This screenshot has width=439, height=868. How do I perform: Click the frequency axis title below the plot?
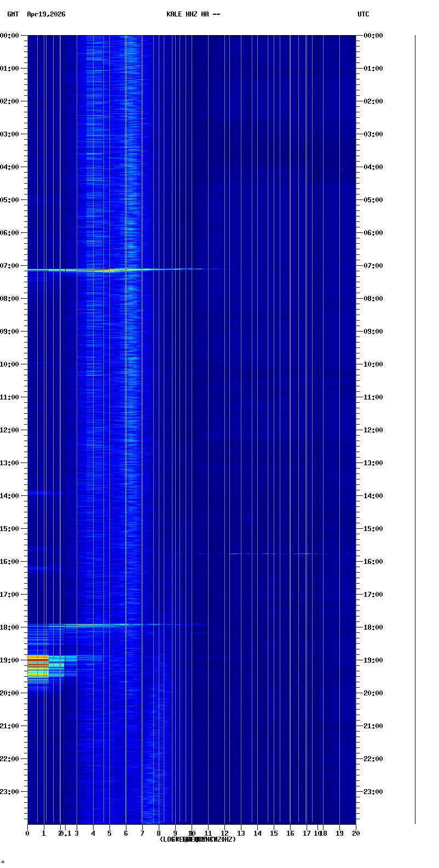198,840
